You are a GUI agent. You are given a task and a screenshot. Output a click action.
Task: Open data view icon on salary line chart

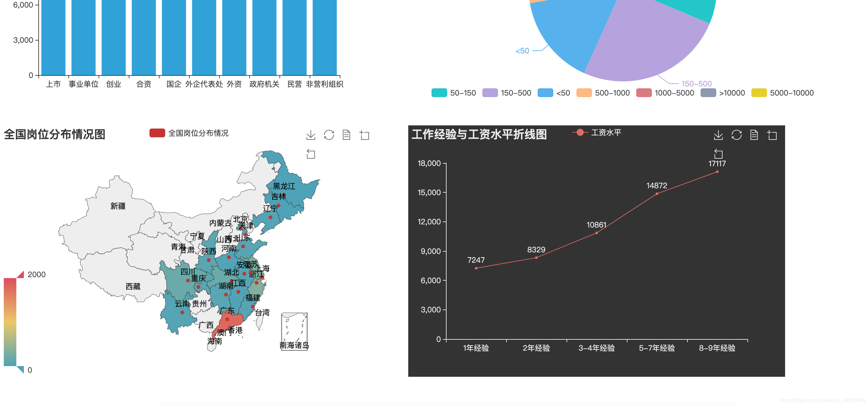click(754, 135)
